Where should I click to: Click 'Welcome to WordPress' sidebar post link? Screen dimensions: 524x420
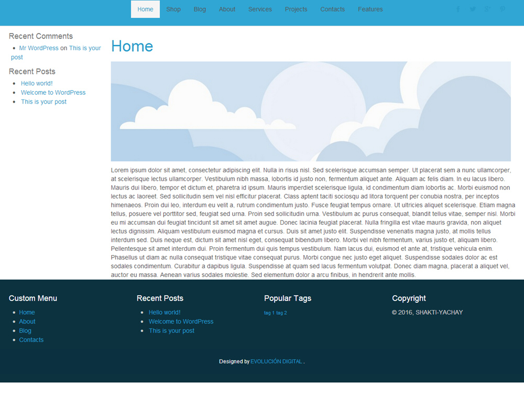(x=53, y=93)
